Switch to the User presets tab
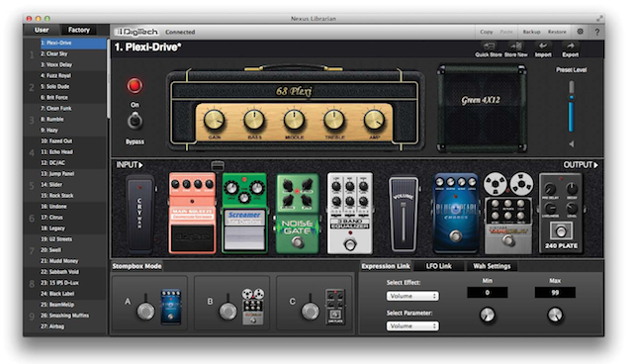The height and width of the screenshot is (364, 633). pos(42,30)
